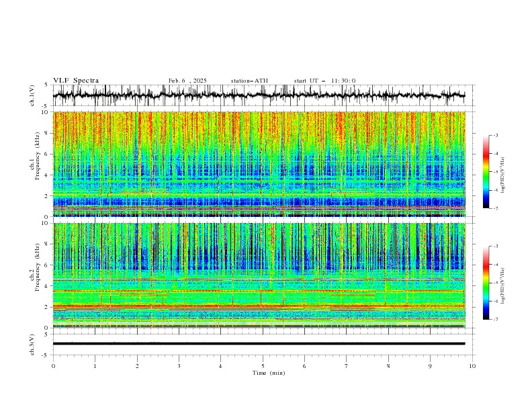The image size is (532, 411).
Task: Click the "8" kHz tick on ch.1 frequency axis
Action: [x=47, y=133]
